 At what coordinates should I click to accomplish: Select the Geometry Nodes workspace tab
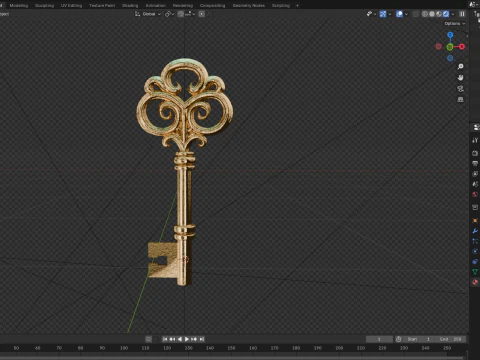point(249,5)
